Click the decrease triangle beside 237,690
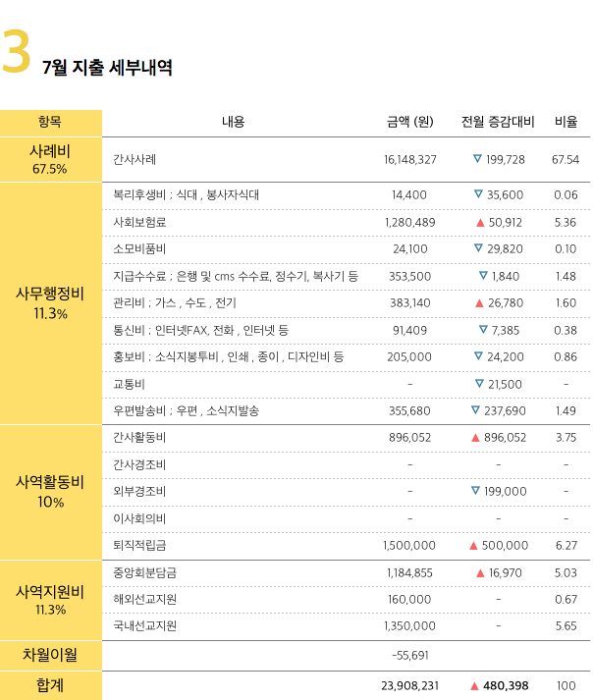The height and width of the screenshot is (700, 593). (475, 409)
